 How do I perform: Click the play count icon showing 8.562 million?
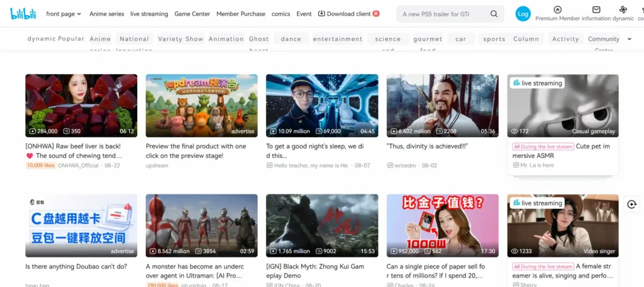coord(153,251)
